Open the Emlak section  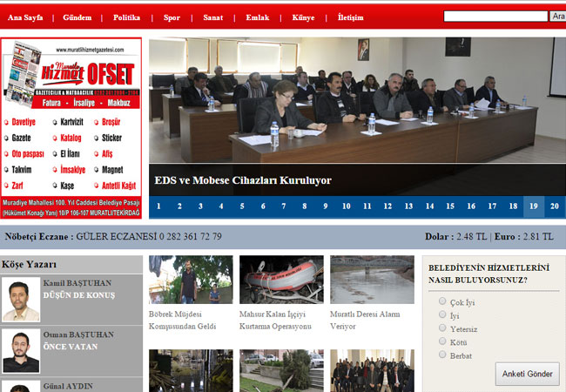pos(258,17)
